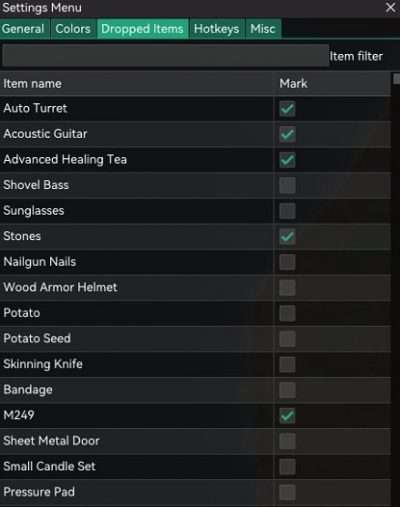Enable the Wood Armor Helmet checkbox
The image size is (400, 507).
pyautogui.click(x=287, y=288)
